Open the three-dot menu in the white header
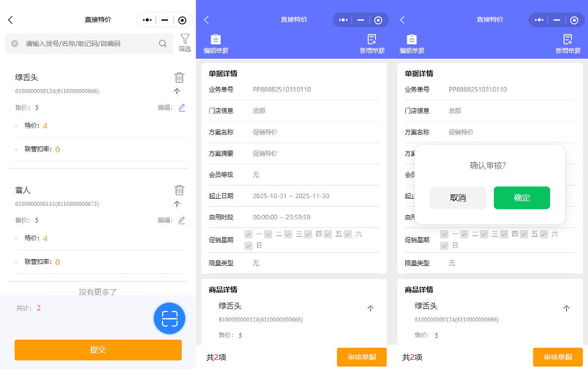588x369 pixels. coord(147,20)
